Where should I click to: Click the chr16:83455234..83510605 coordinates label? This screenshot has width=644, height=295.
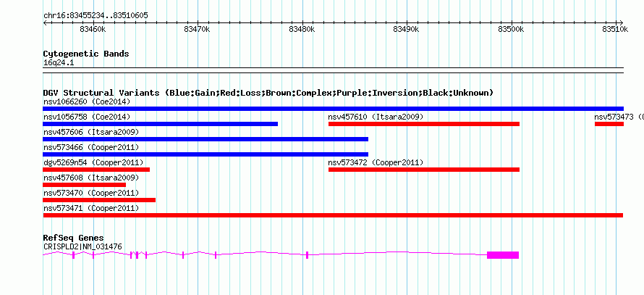[x=96, y=16]
